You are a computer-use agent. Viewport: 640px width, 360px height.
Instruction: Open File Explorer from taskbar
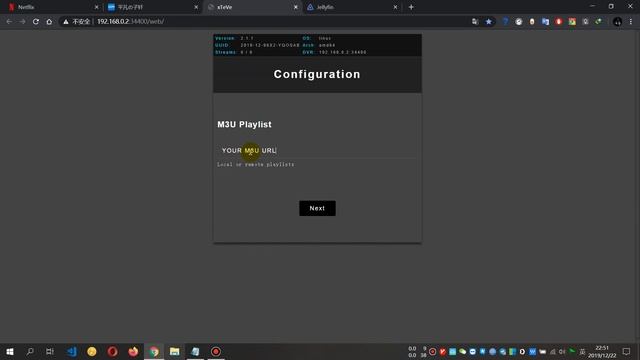pos(174,351)
